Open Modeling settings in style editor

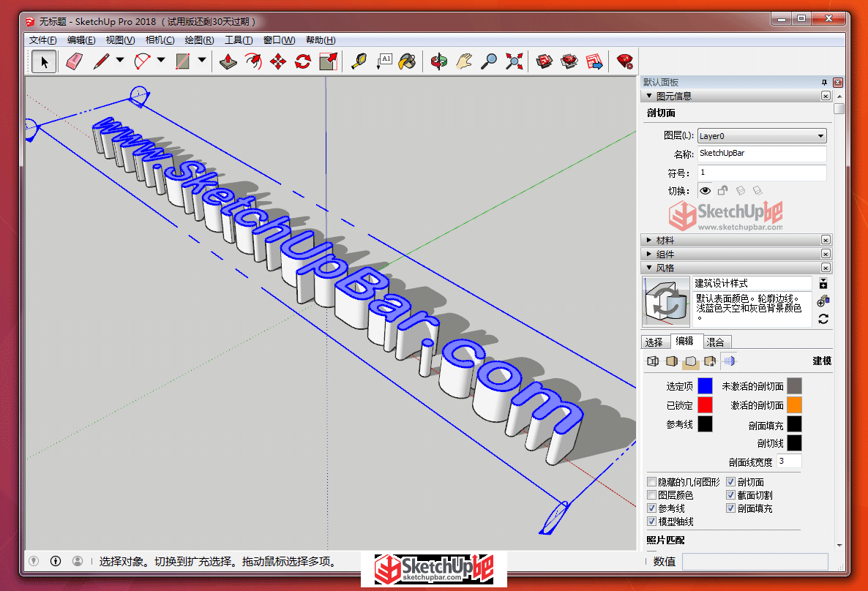click(729, 361)
